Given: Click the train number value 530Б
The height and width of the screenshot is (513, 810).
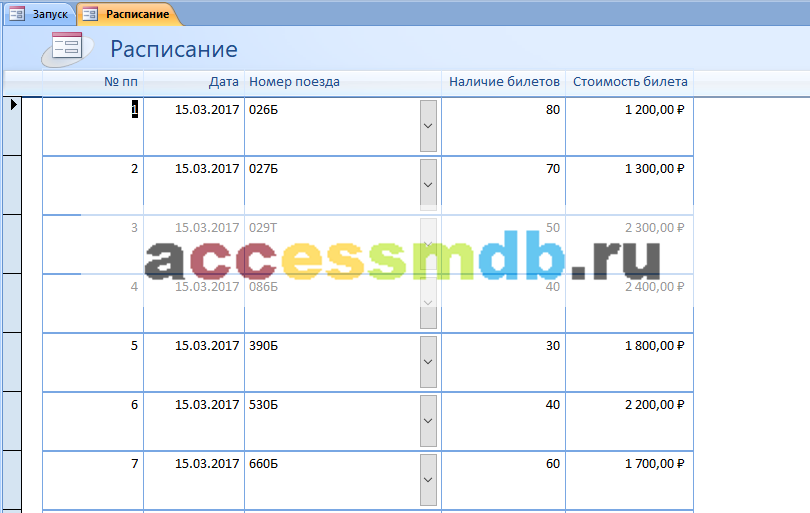Looking at the screenshot, I should coord(263,405).
